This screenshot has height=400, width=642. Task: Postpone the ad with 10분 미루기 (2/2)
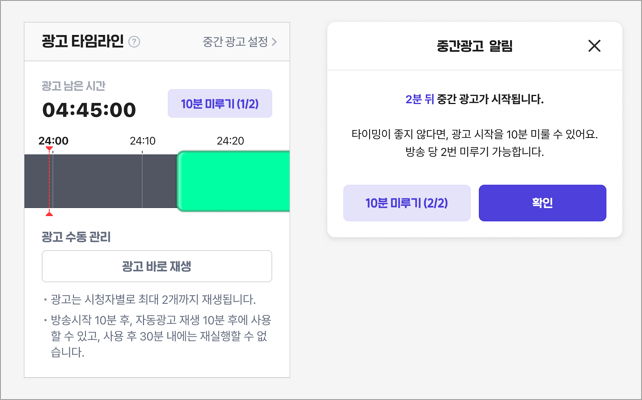tap(404, 203)
